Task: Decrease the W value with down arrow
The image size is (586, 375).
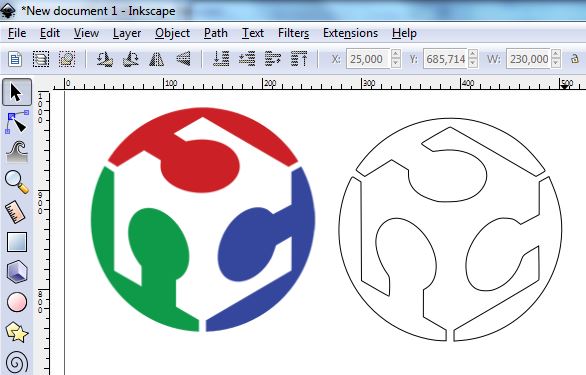Action: point(556,64)
